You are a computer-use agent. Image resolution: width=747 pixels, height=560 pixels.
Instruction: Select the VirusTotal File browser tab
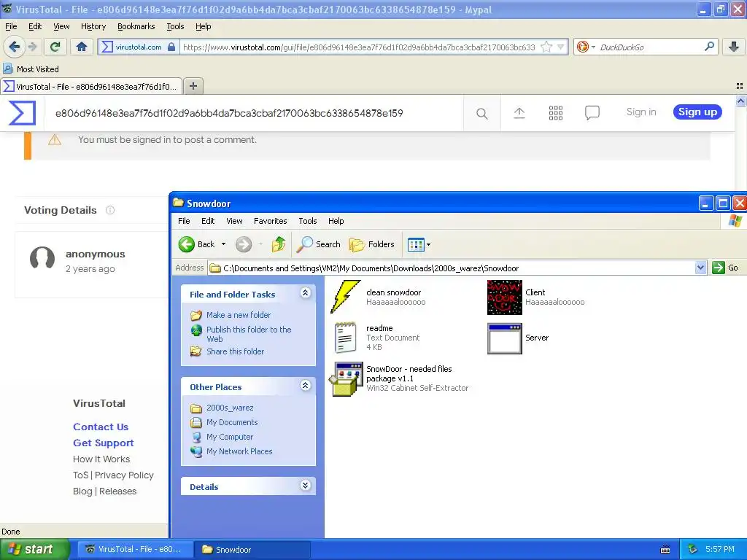(91, 86)
